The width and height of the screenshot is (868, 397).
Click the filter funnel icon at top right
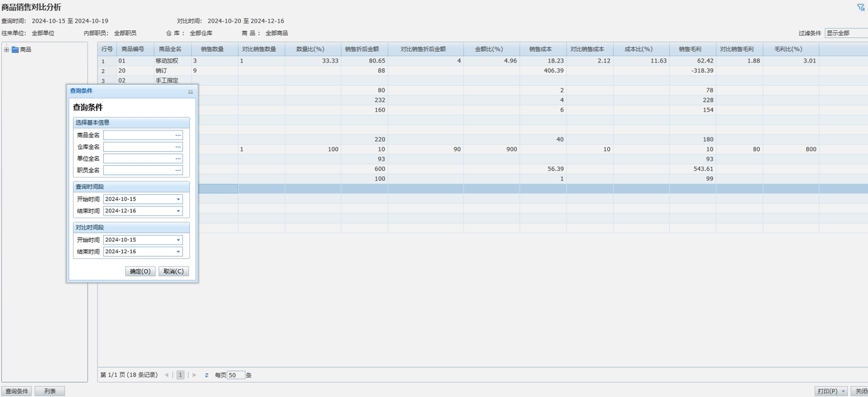[x=860, y=7]
